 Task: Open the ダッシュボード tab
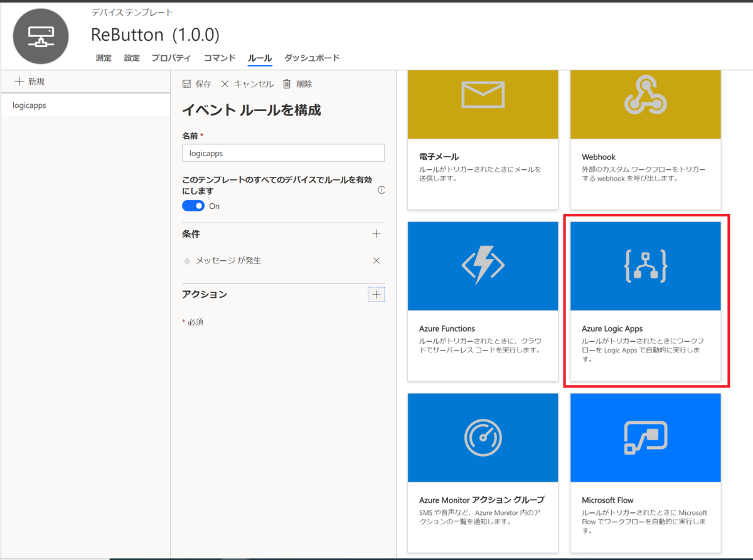pyautogui.click(x=312, y=58)
